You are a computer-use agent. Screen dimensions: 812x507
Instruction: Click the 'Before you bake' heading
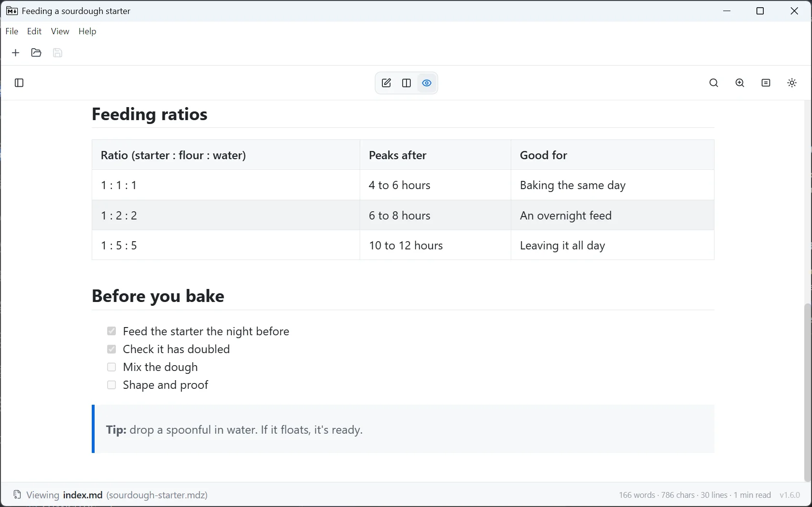coord(158,296)
